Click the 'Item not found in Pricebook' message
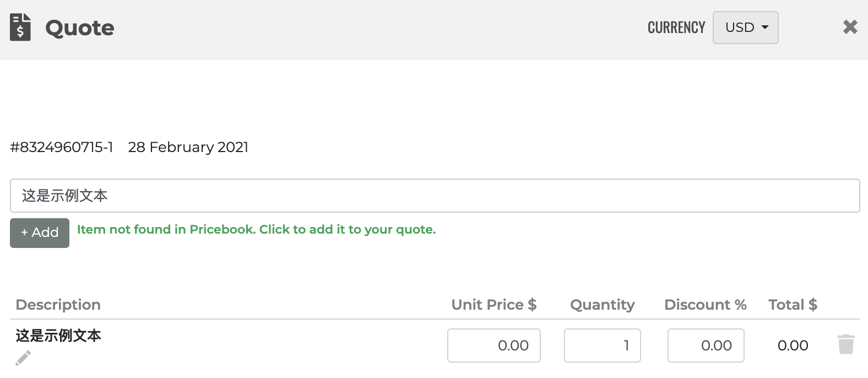The image size is (868, 378). 256,230
